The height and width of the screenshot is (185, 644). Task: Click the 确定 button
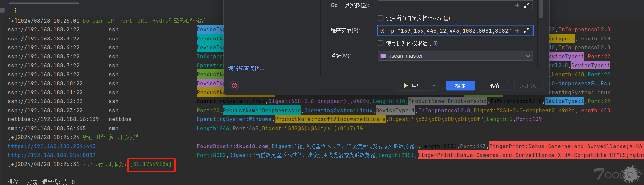point(460,86)
